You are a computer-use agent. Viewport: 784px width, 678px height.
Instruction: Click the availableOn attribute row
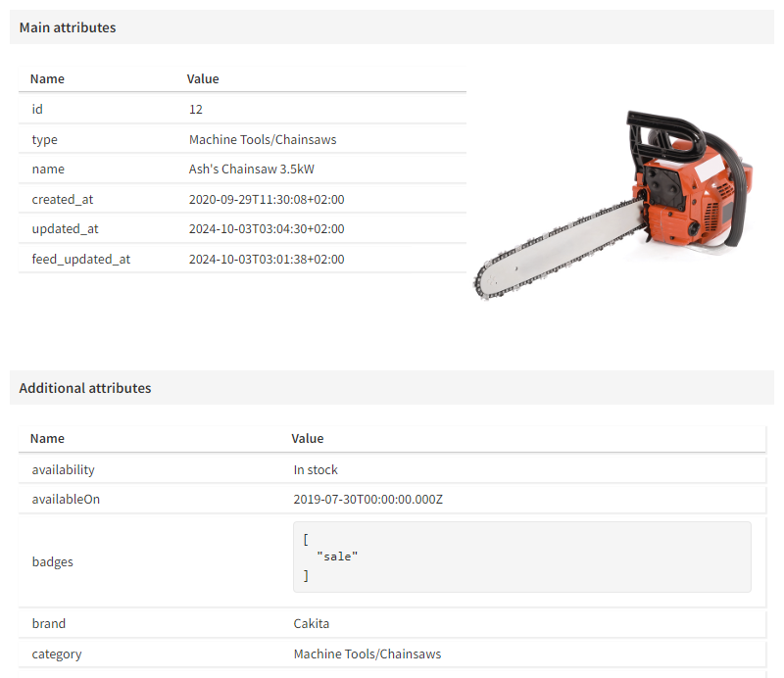(66, 499)
